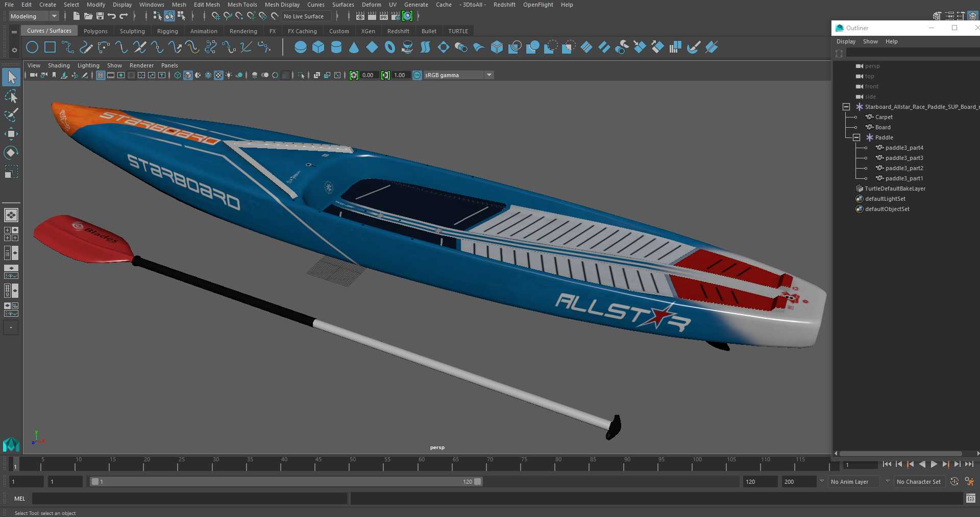Click the Open scene folder icon
Image resolution: width=980 pixels, height=517 pixels.
[x=88, y=16]
